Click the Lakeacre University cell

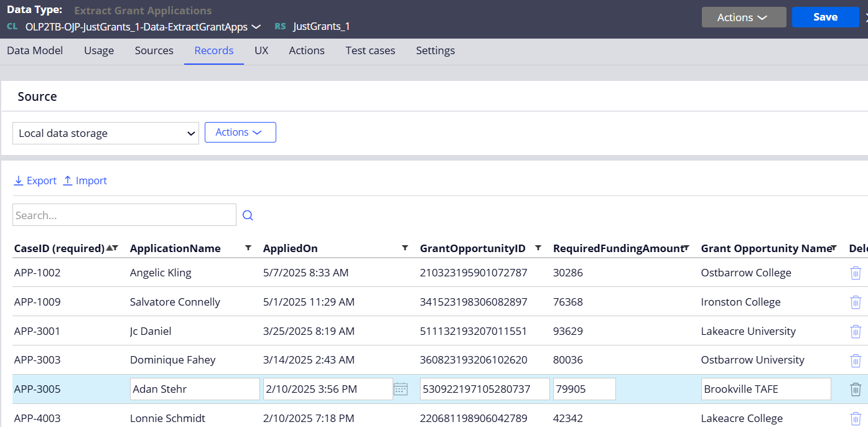[749, 331]
